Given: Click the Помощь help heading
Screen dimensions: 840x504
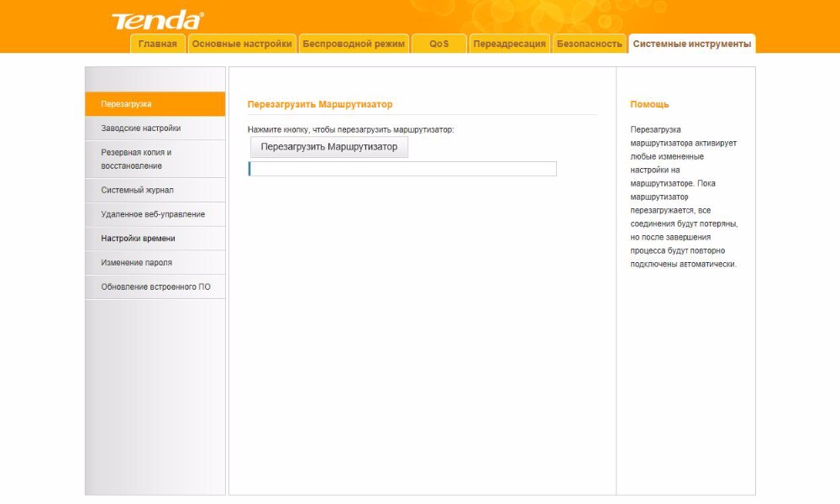Looking at the screenshot, I should click(649, 104).
